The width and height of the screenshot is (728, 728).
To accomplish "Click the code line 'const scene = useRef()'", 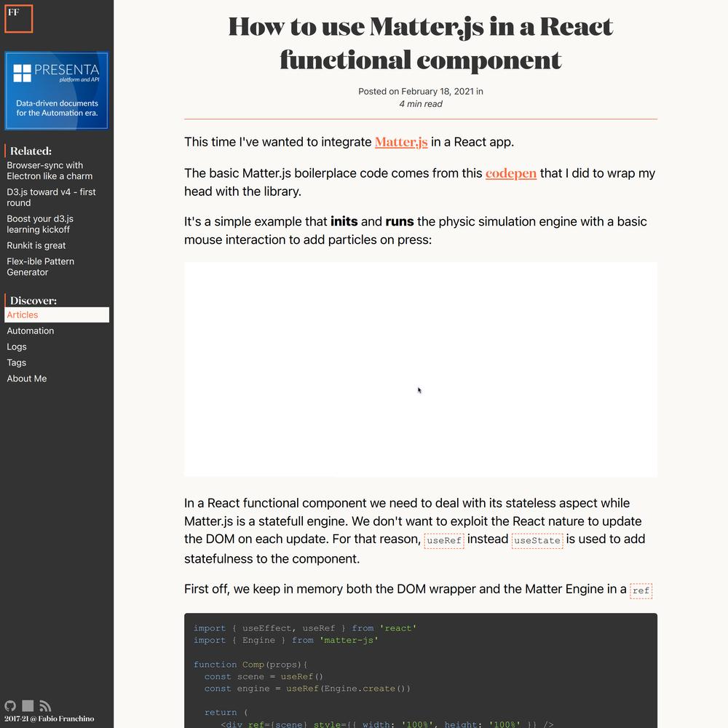I will [264, 676].
